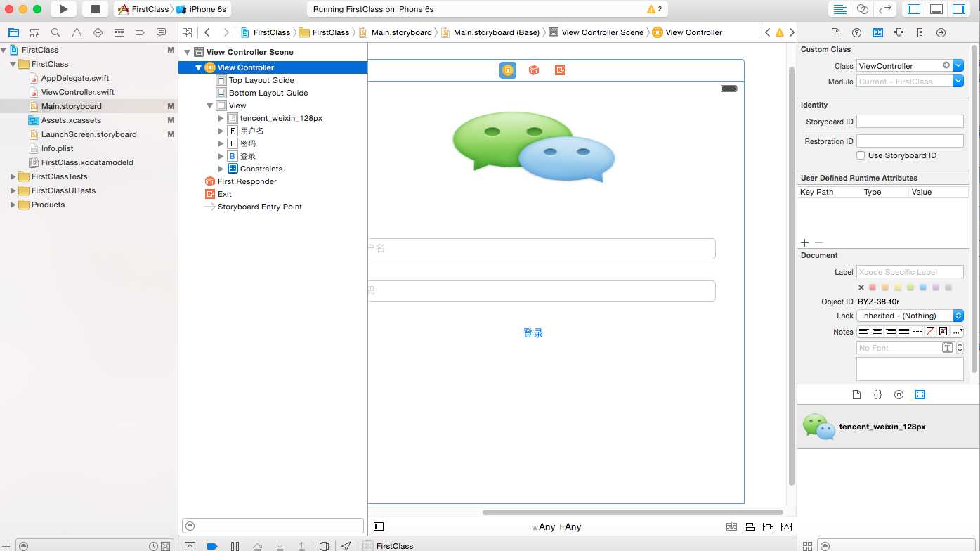Hide the debug area chevron button
Viewport: 980px width, 551px height.
[190, 546]
